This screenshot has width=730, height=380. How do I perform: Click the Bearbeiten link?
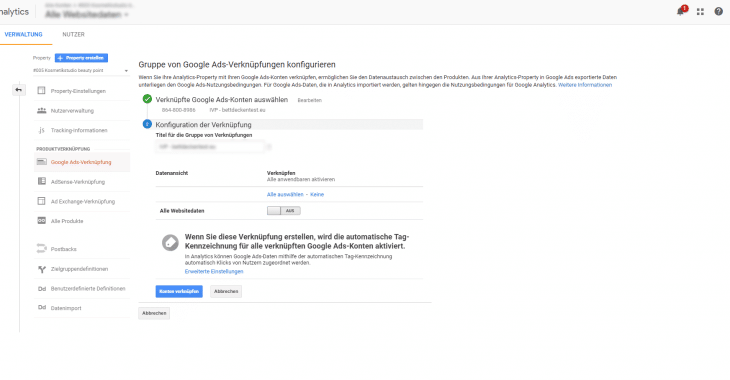(x=310, y=100)
